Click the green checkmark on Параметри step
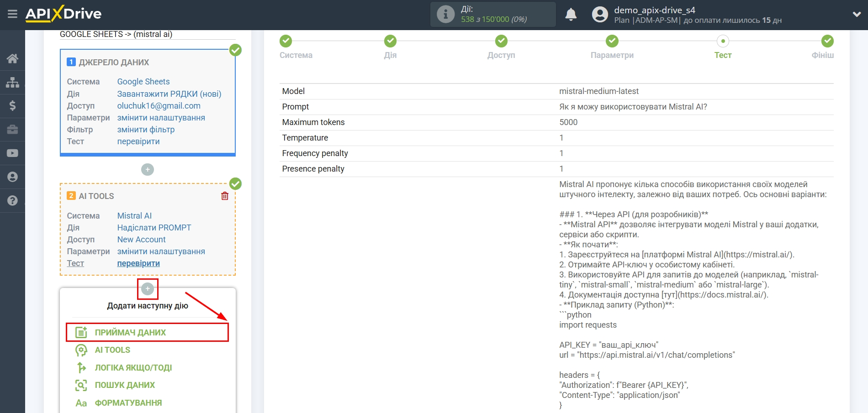Image resolution: width=868 pixels, height=413 pixels. click(612, 41)
